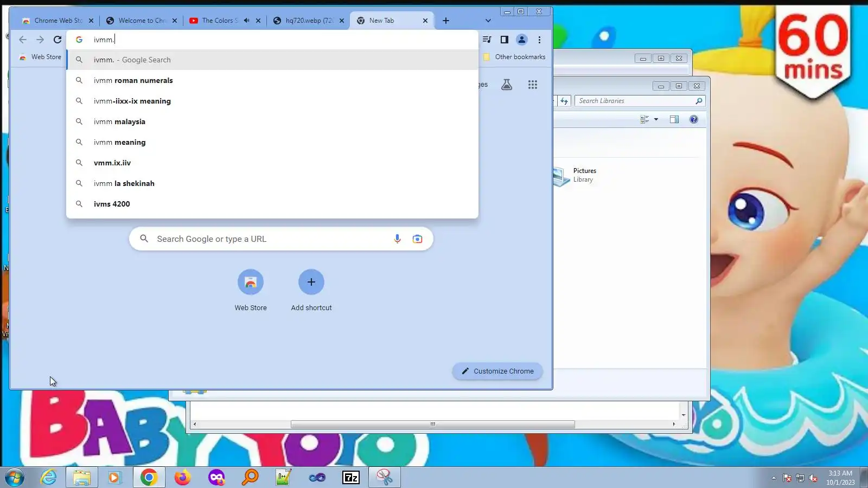Close the New Tab tab

[425, 21]
